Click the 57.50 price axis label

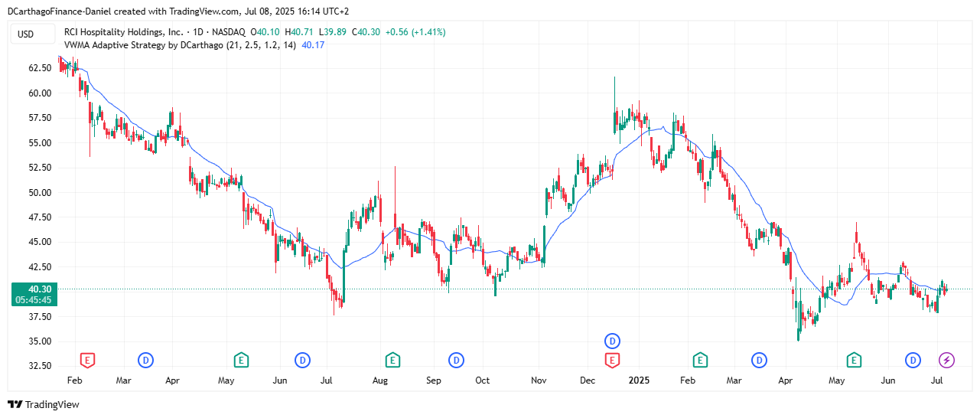39,118
